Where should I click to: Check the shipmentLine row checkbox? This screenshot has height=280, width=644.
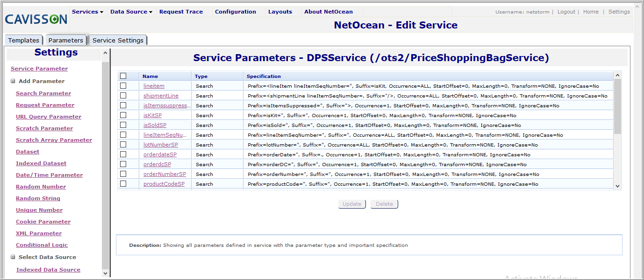123,96
